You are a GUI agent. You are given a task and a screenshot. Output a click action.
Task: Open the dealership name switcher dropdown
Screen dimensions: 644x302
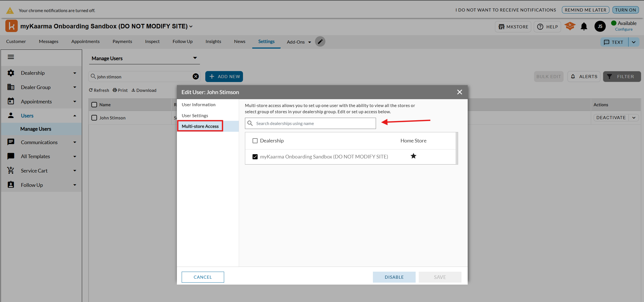click(191, 26)
